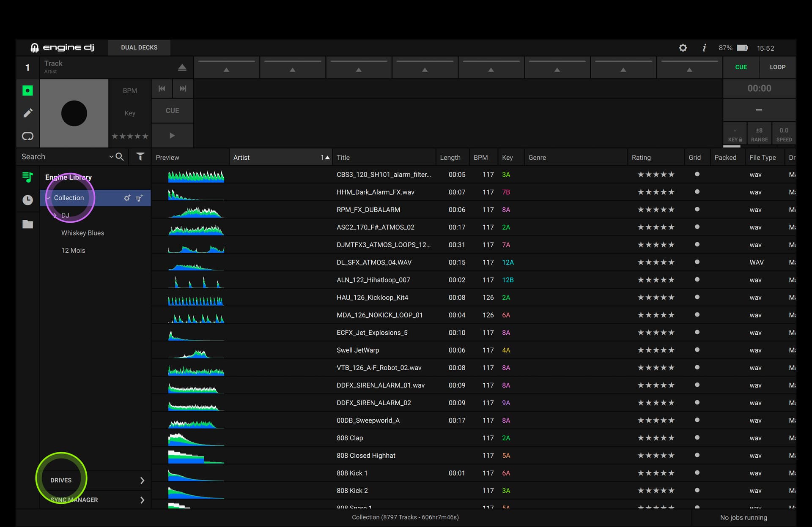Open the history clock sidebar icon
The image size is (812, 527).
point(27,200)
